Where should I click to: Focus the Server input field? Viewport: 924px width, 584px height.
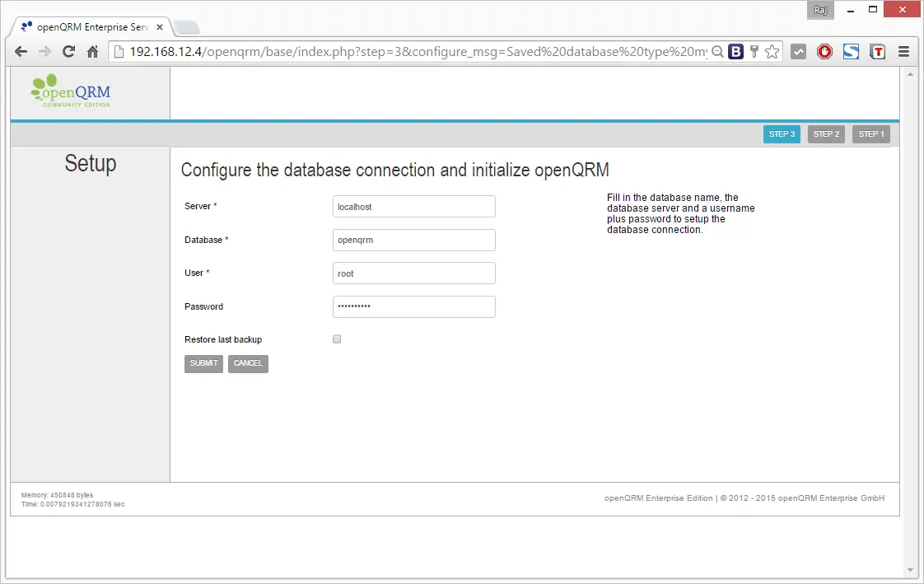pyautogui.click(x=413, y=207)
